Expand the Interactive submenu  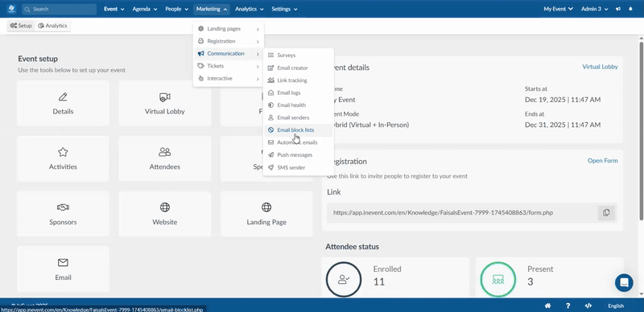click(229, 79)
